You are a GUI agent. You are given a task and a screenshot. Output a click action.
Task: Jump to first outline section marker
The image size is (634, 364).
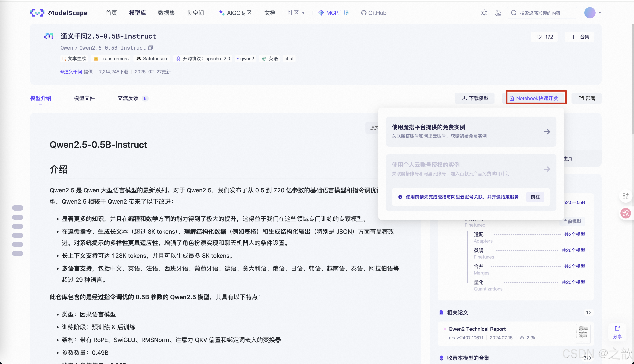tap(18, 208)
